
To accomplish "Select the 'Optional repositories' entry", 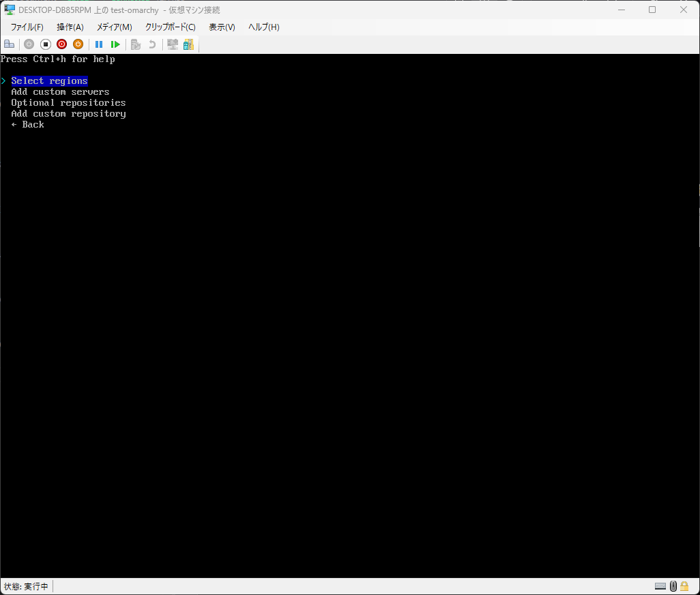I will click(x=68, y=102).
